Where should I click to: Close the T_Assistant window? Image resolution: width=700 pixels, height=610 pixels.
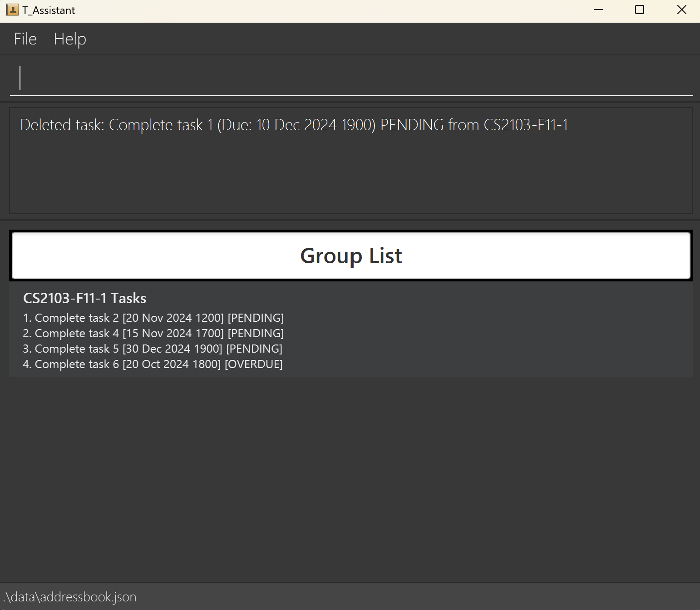point(681,10)
